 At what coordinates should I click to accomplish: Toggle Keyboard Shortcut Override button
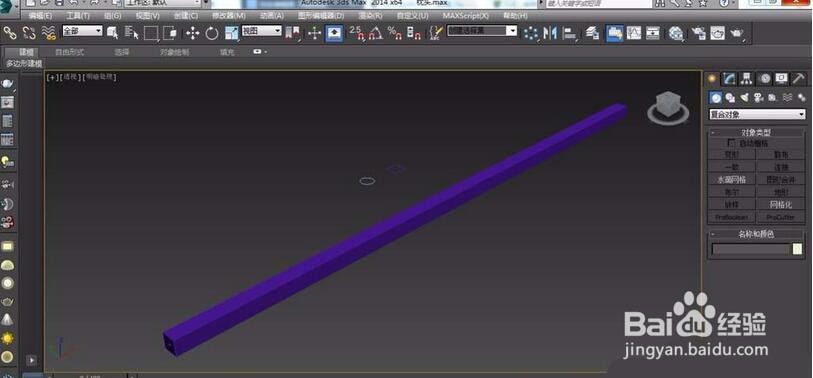pos(334,34)
